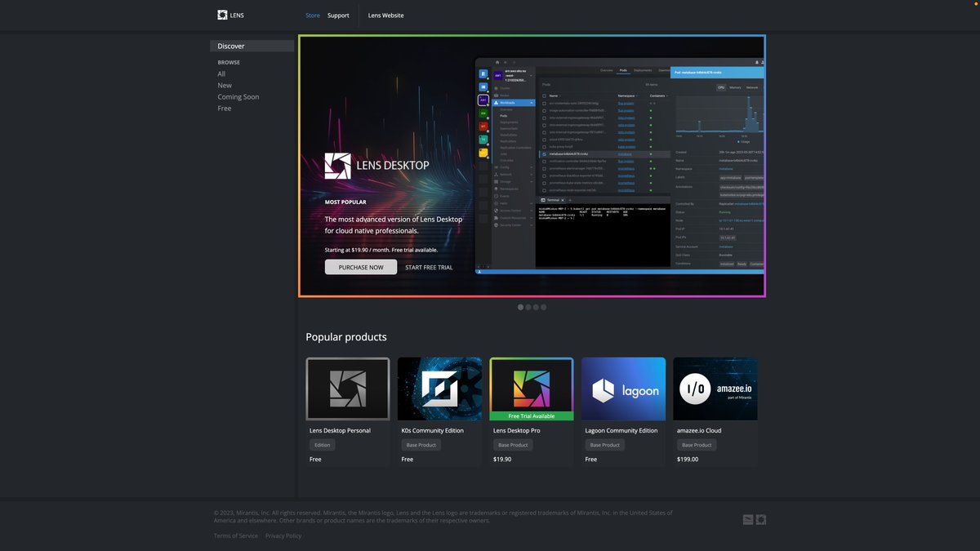Click Free price under Lagoon Community Edition
This screenshot has width=980, height=551.
coord(591,460)
